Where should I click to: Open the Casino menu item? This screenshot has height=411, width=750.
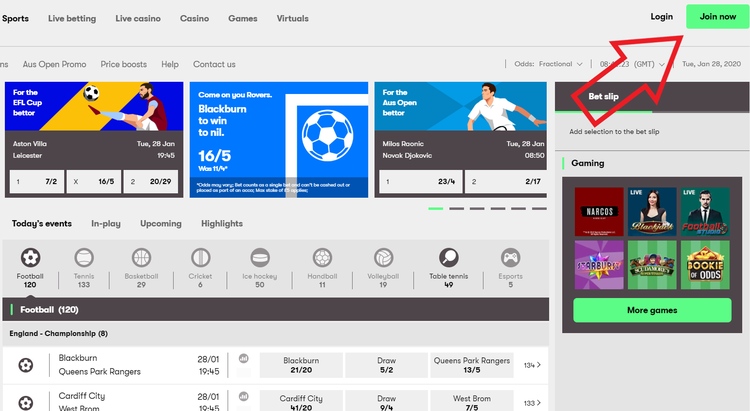click(x=194, y=19)
